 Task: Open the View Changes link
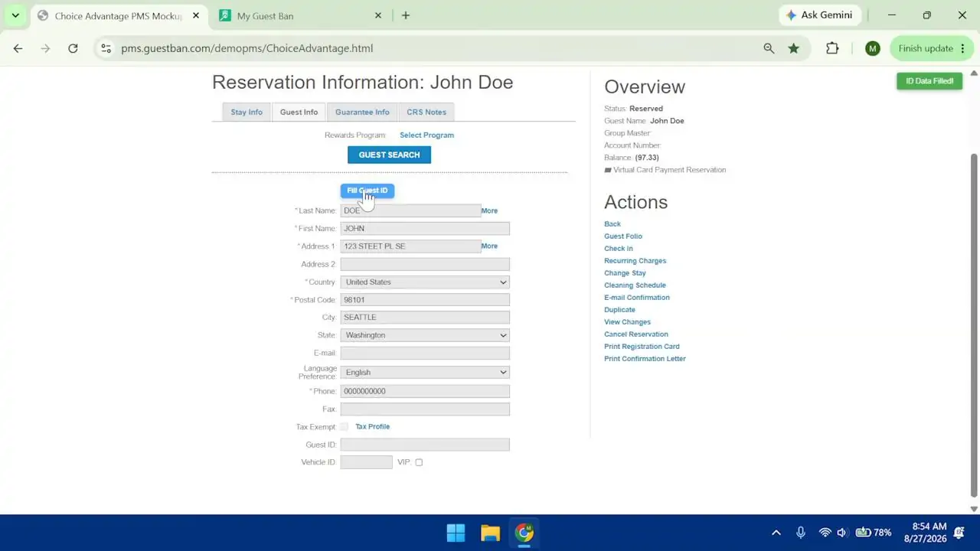pyautogui.click(x=627, y=322)
